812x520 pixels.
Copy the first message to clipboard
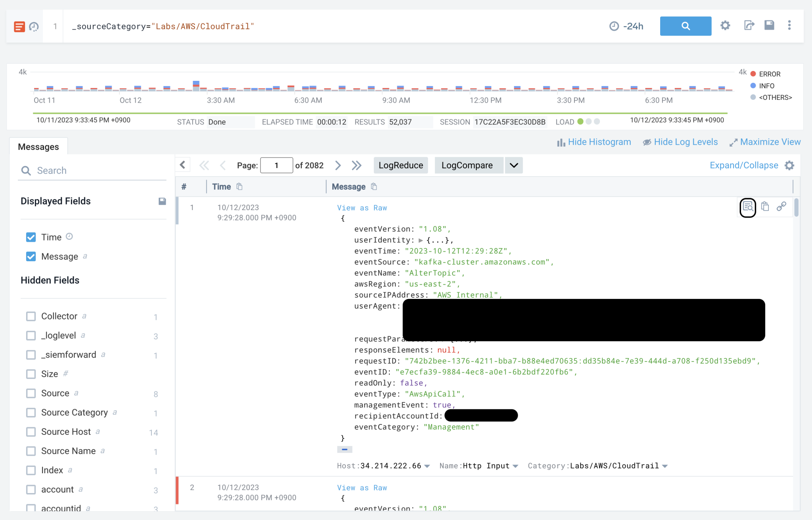[x=765, y=206]
